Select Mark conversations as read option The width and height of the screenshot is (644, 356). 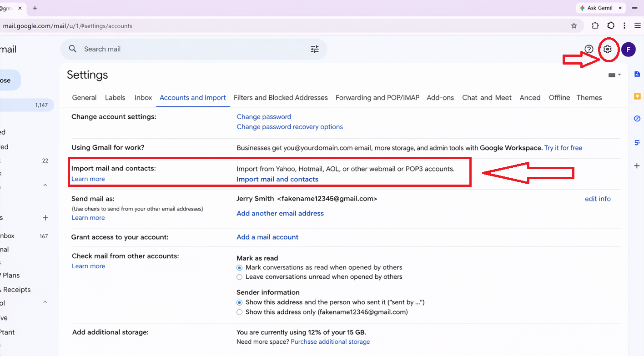point(239,268)
